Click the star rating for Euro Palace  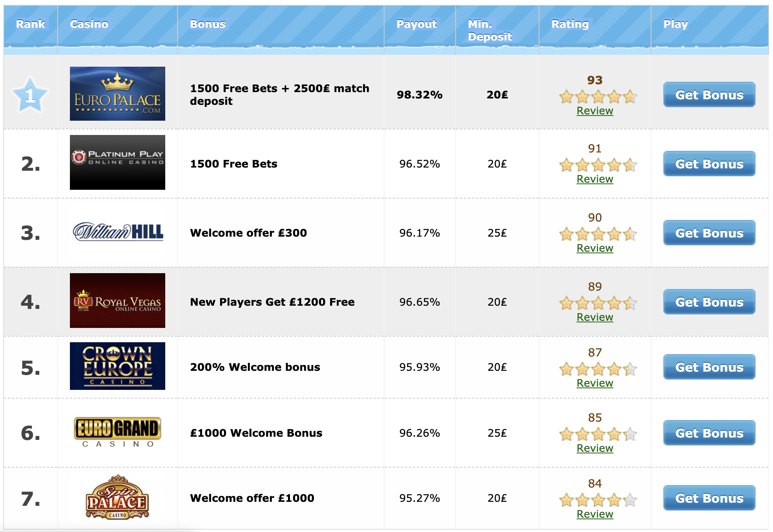(x=598, y=96)
